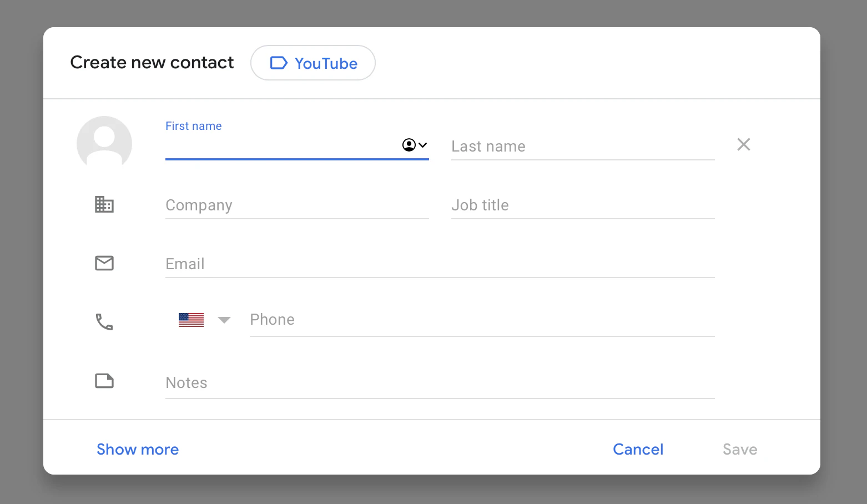Click the email envelope icon
This screenshot has height=504, width=867.
104,263
